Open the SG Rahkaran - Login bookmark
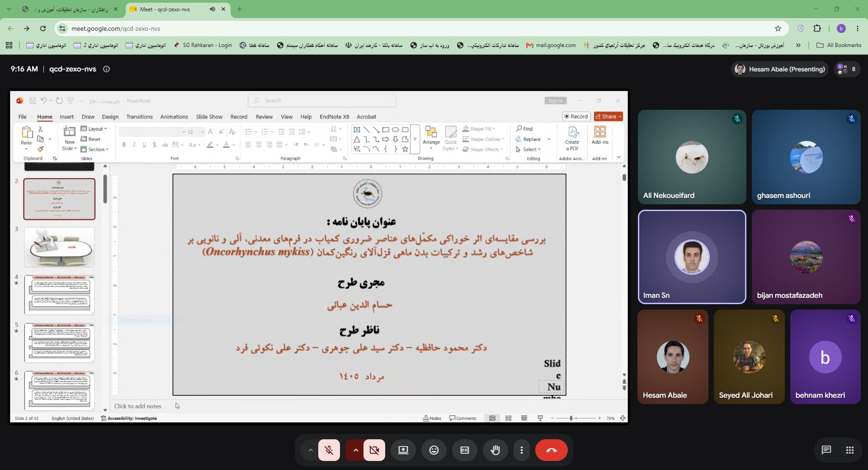This screenshot has height=470, width=868. (203, 45)
